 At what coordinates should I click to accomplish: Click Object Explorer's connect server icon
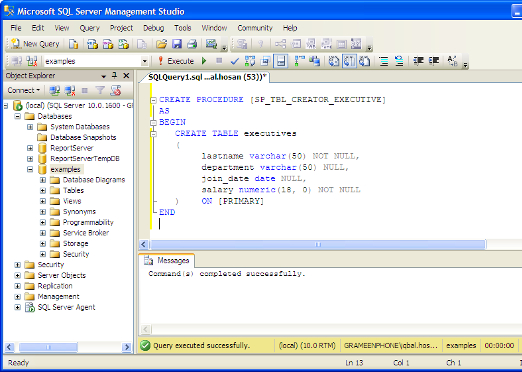[x=54, y=90]
